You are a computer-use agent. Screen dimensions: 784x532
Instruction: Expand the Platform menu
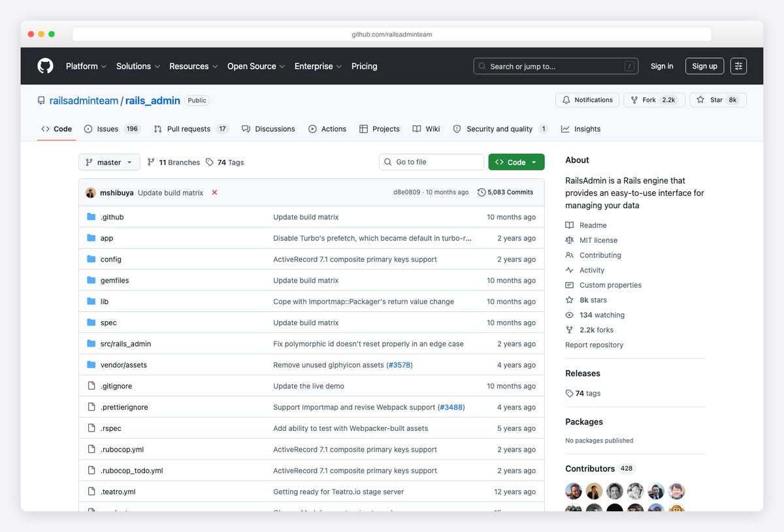point(86,66)
